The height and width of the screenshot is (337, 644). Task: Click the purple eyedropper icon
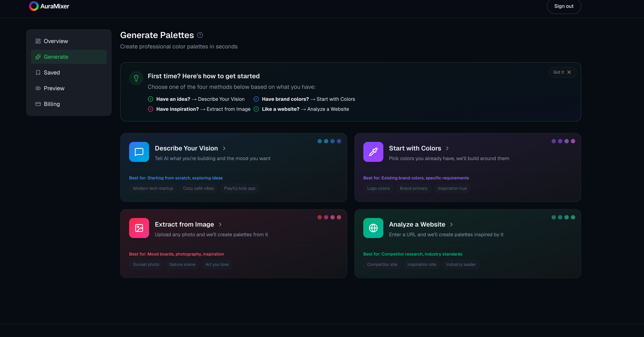tap(373, 152)
